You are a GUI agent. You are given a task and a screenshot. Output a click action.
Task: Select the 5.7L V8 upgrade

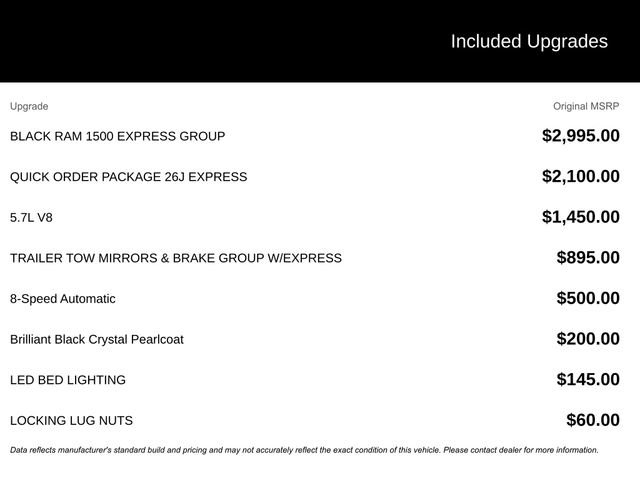pyautogui.click(x=31, y=217)
